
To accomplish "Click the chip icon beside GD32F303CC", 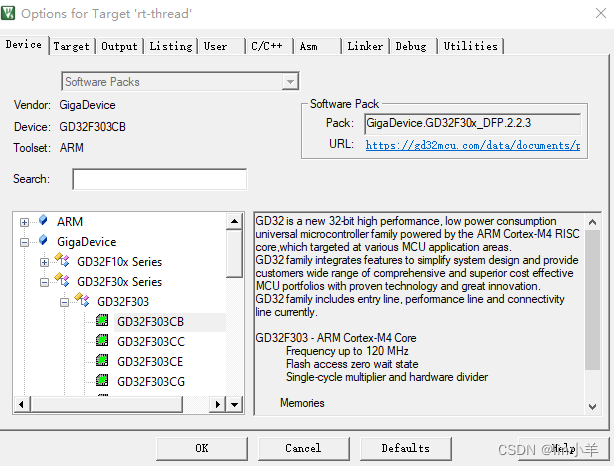I will (102, 340).
